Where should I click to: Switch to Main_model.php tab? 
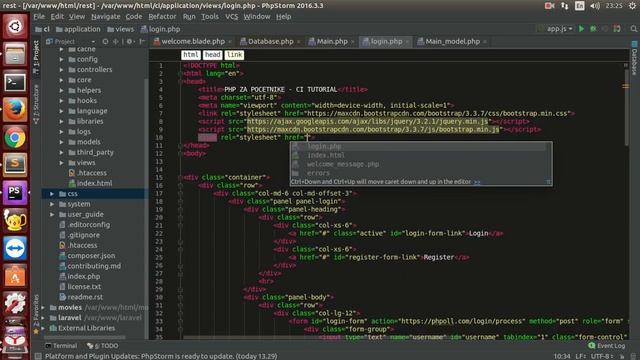point(452,41)
